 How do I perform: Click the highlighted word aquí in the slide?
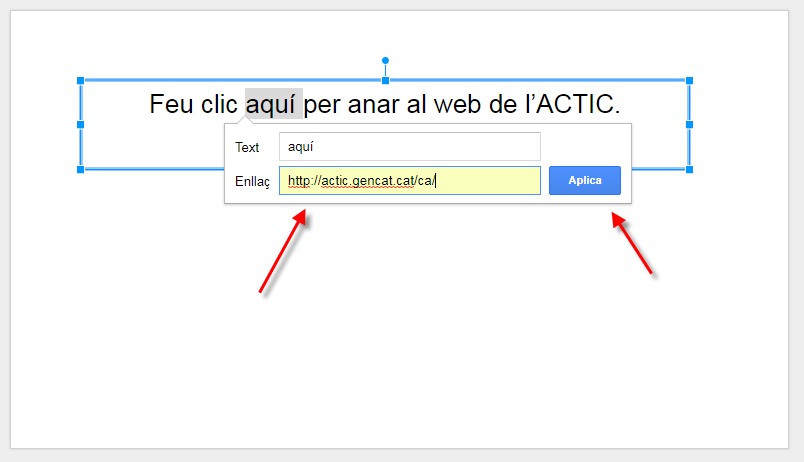(271, 104)
